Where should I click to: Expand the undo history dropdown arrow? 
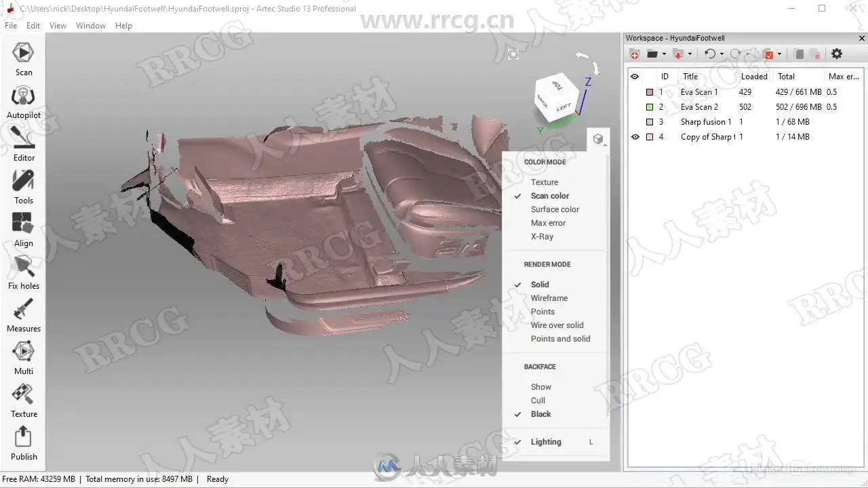pyautogui.click(x=722, y=54)
